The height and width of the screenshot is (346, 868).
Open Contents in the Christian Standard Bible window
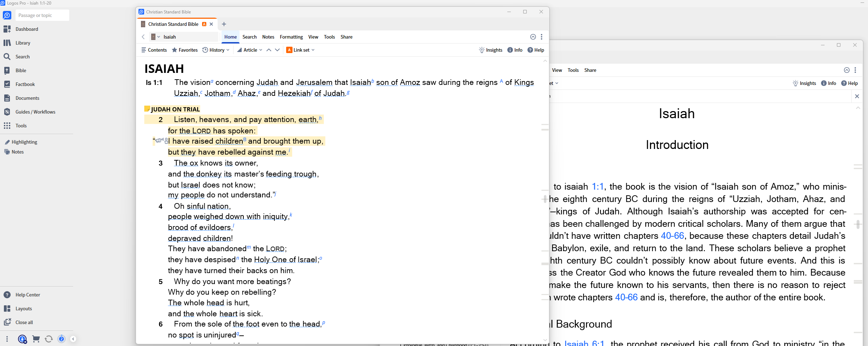[x=154, y=50]
